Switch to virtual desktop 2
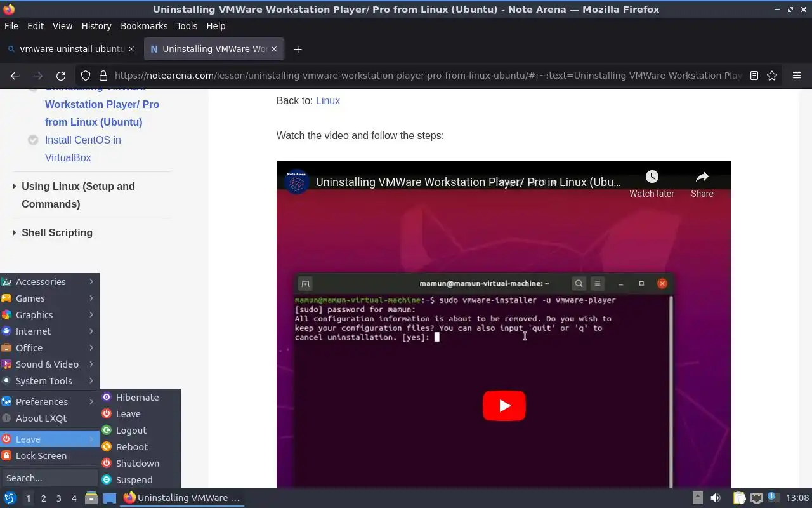The height and width of the screenshot is (508, 812). point(43,498)
